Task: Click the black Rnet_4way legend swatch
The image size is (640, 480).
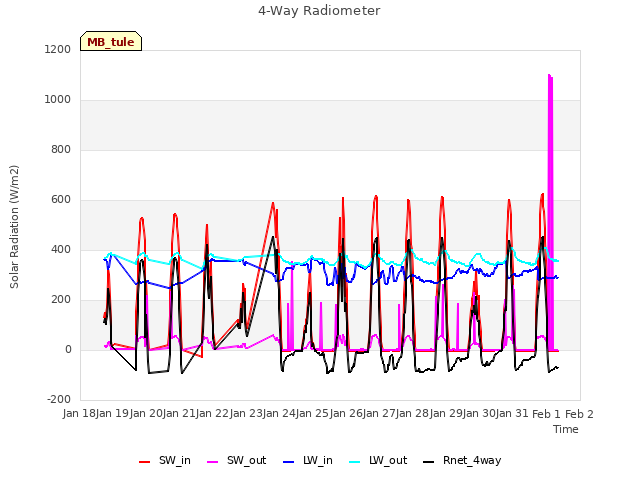Action: tap(429, 462)
